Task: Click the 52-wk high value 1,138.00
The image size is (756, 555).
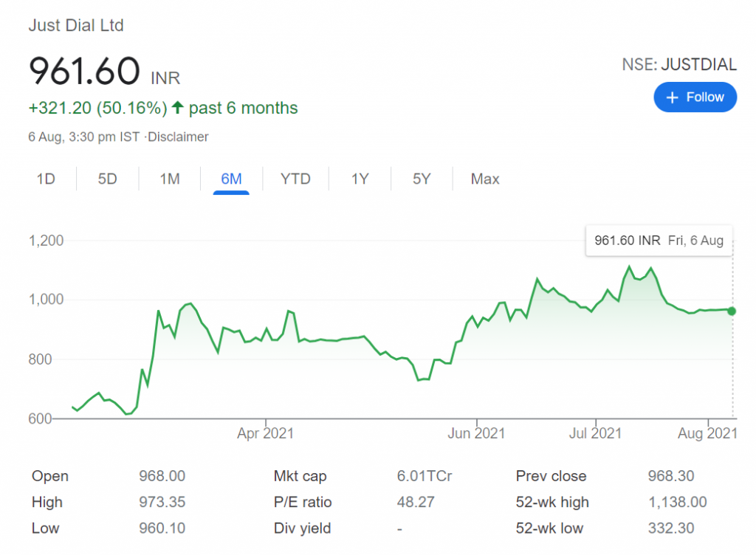Action: pos(678,502)
